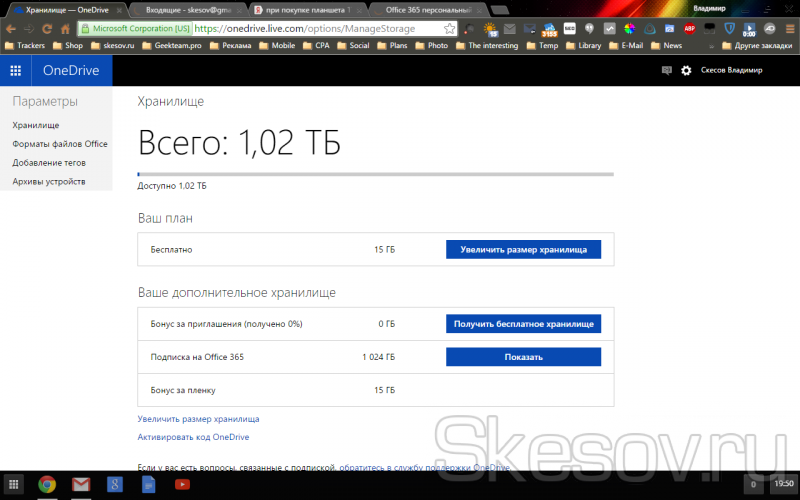Click the settings gear icon in OneDrive header

[x=686, y=70]
